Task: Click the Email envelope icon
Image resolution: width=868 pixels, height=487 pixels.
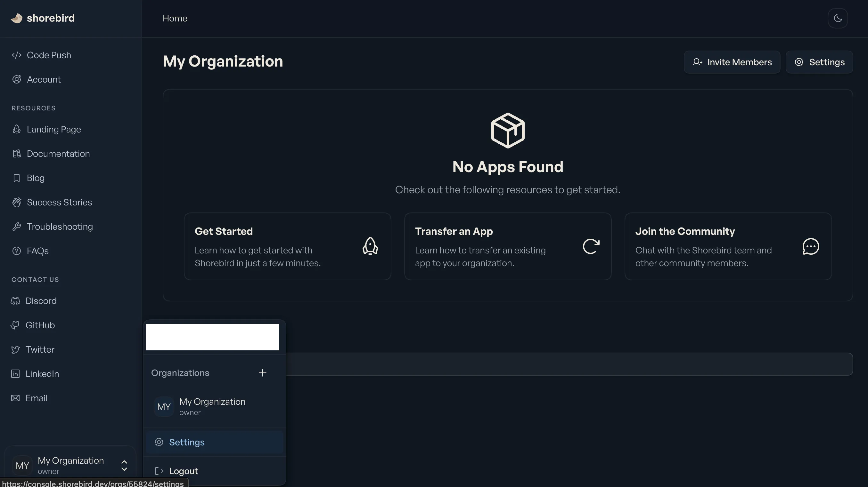Action: pyautogui.click(x=15, y=398)
